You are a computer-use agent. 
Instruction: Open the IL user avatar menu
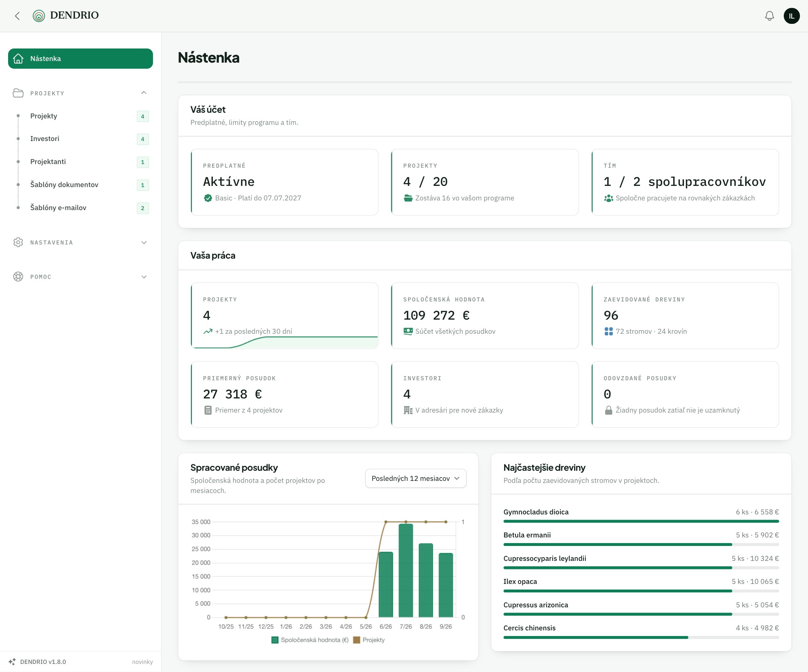[x=791, y=16]
